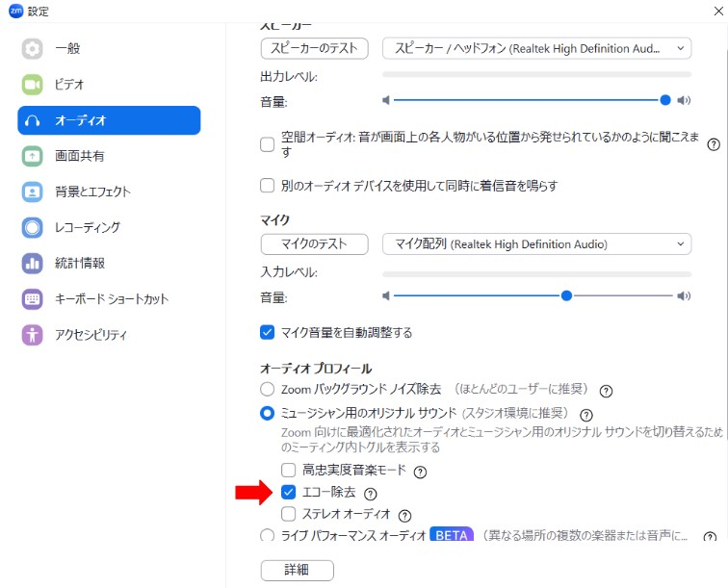The width and height of the screenshot is (728, 588).
Task: Click speaker volume low icon
Action: (386, 100)
